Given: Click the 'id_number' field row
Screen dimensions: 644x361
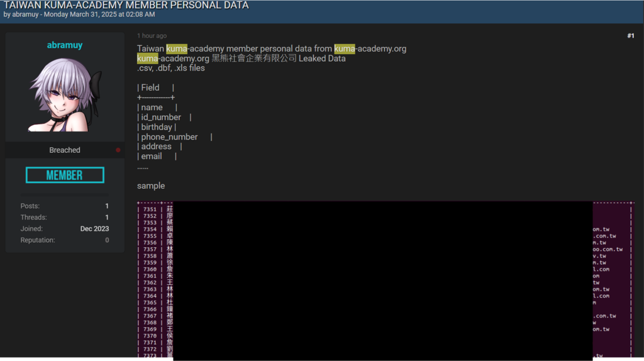Looking at the screenshot, I should 164,118.
